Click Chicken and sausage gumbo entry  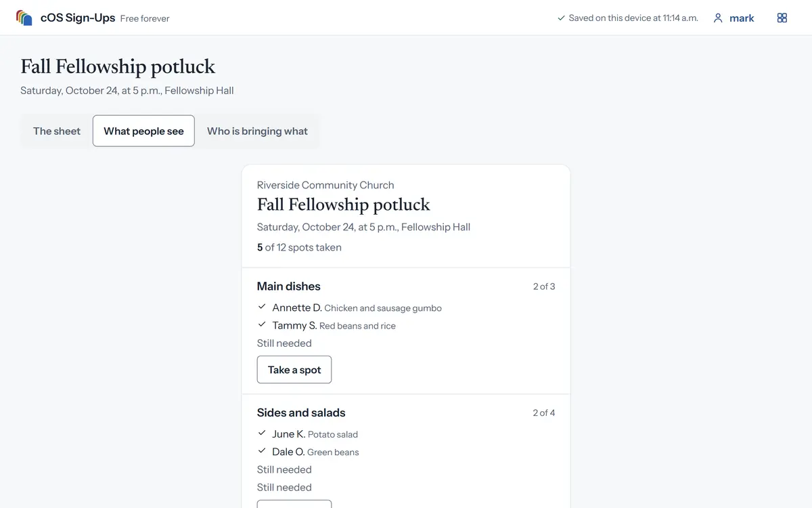383,308
